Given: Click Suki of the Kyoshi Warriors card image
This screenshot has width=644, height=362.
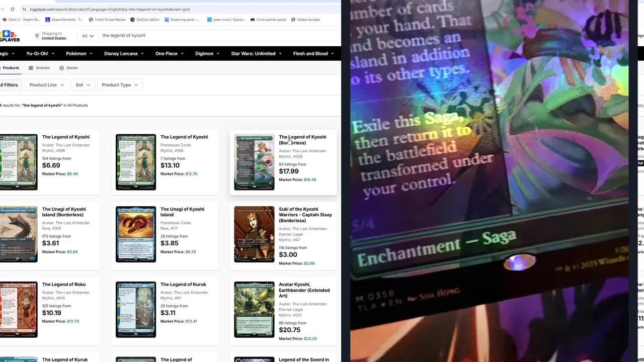Looking at the screenshot, I should pos(254,234).
